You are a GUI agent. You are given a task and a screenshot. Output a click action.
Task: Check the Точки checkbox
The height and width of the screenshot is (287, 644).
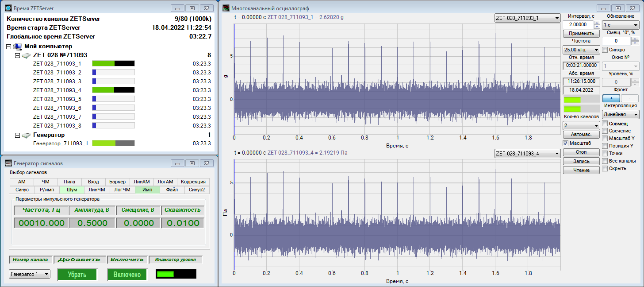click(x=605, y=153)
